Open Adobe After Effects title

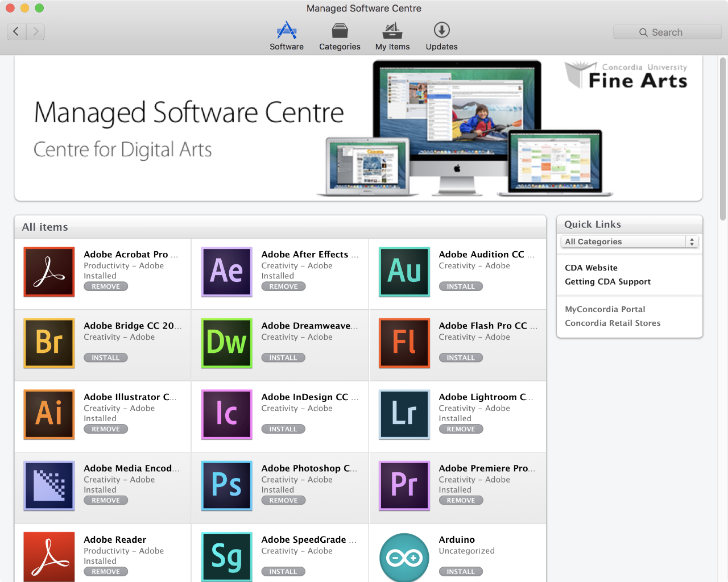coord(310,255)
